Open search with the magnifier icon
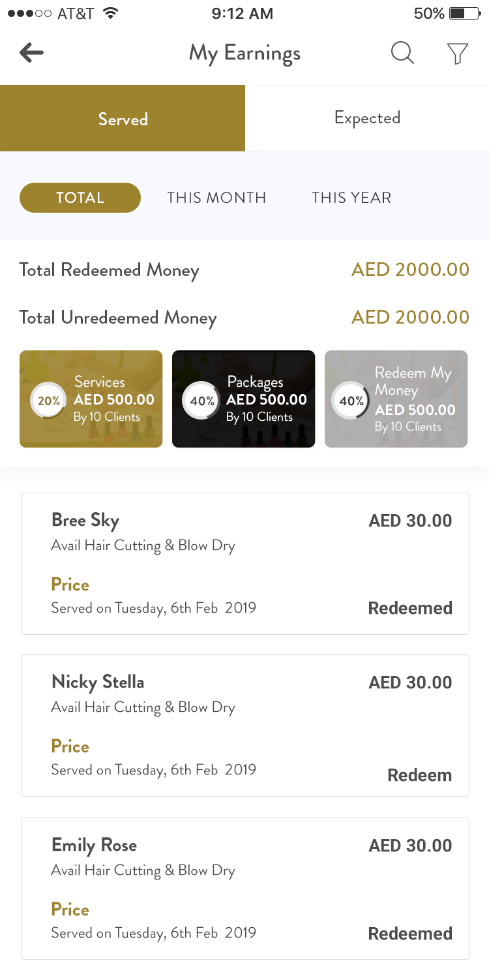The height and width of the screenshot is (980, 489). [402, 53]
